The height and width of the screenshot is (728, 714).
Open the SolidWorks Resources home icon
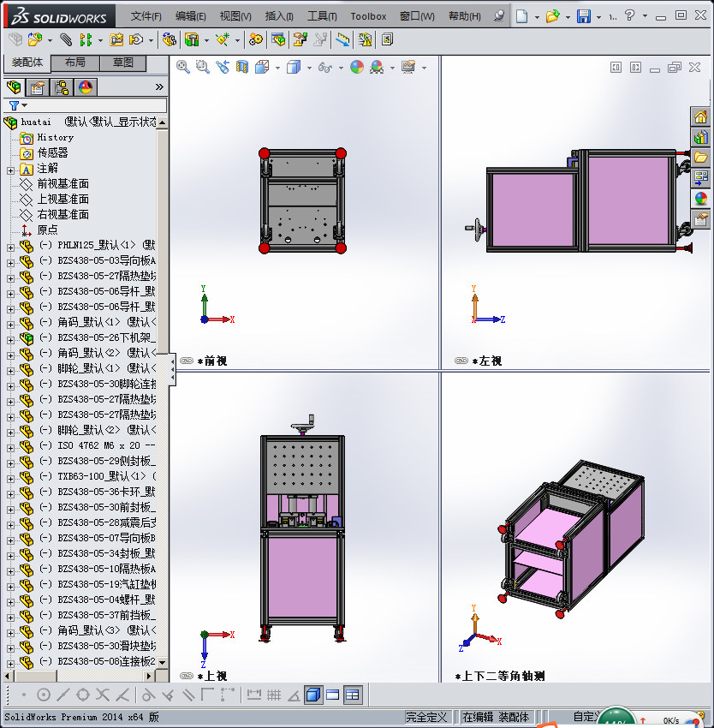tap(700, 116)
